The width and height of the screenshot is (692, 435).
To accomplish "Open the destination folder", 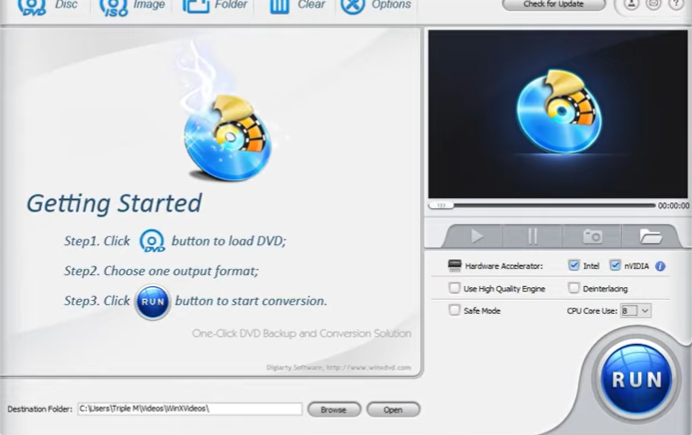I will click(393, 409).
